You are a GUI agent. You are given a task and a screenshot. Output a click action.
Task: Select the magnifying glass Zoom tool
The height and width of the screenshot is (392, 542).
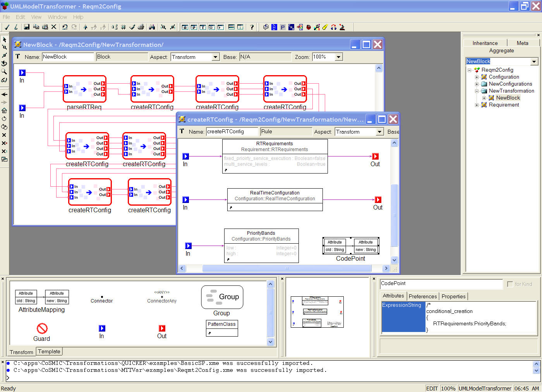pos(4,72)
